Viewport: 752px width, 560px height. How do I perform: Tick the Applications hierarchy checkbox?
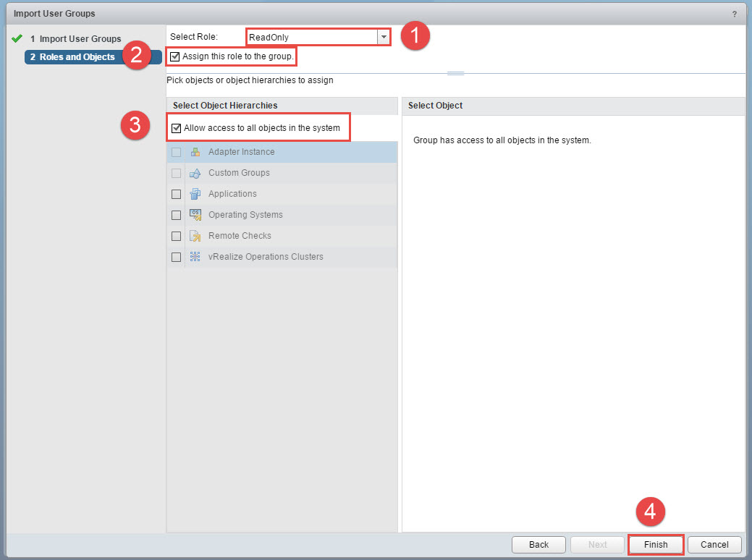point(176,194)
